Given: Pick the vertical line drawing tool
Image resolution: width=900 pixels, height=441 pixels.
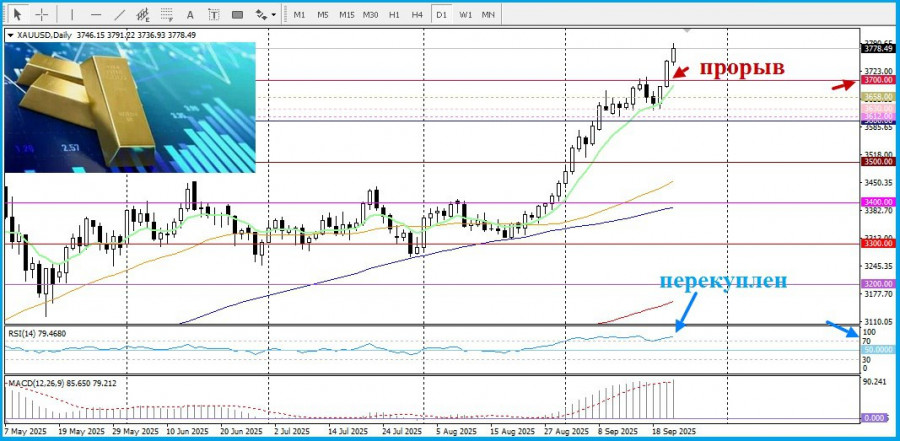Looking at the screenshot, I should coord(70,14).
